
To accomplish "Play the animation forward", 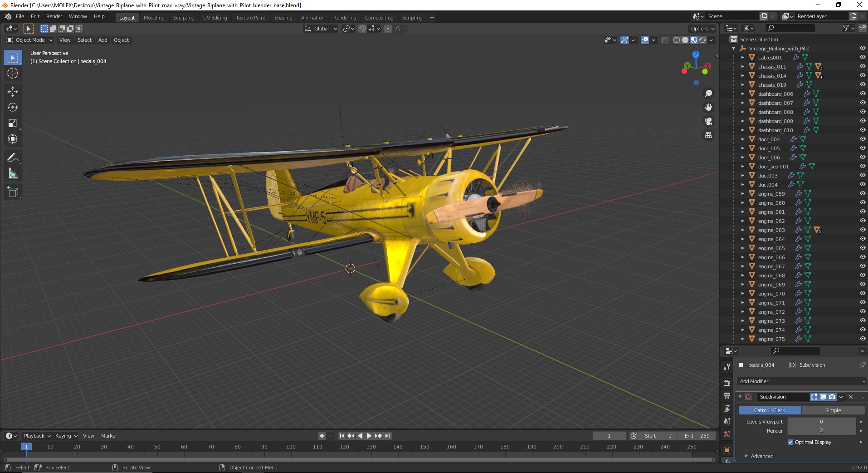I will click(x=369, y=436).
